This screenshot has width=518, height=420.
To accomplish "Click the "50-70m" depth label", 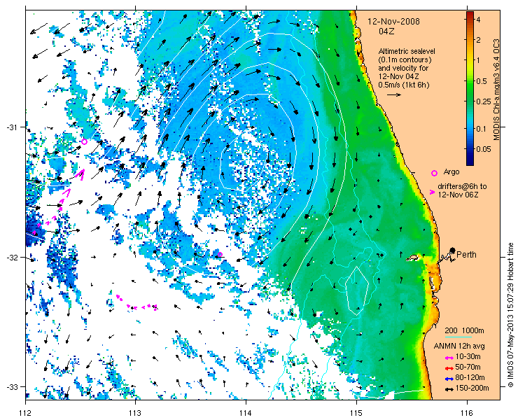I will click(x=468, y=367).
